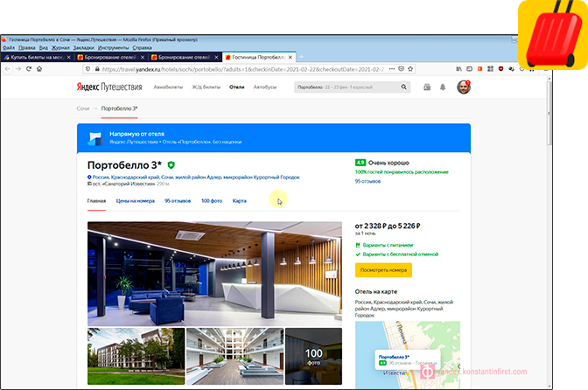Go to the Ж/д билеты section
Screen dimensions: 588x390
click(x=206, y=87)
